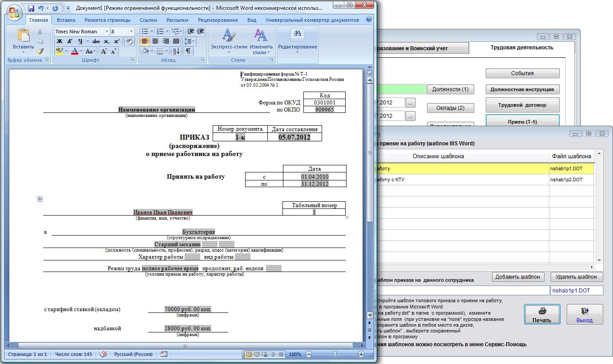Switch to the Вставка ribbon tab
The height and width of the screenshot is (364, 613).
tap(66, 20)
